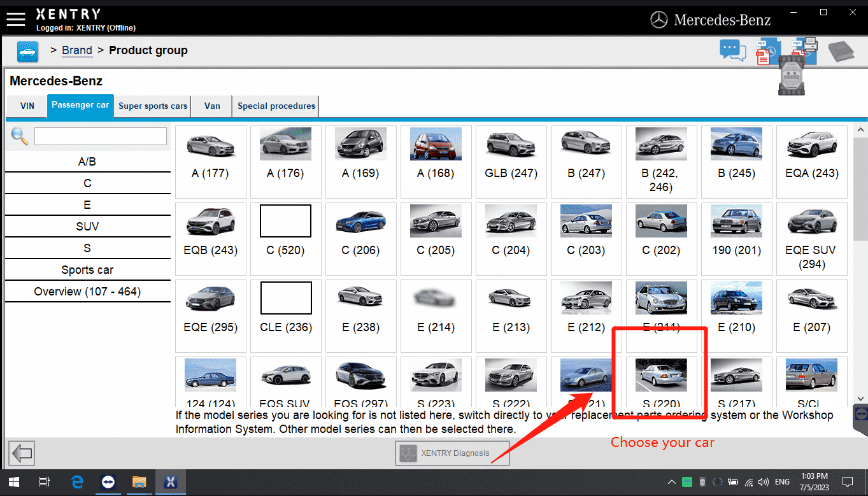Select Overview (107 - 464) category
The image size is (868, 496).
point(87,292)
